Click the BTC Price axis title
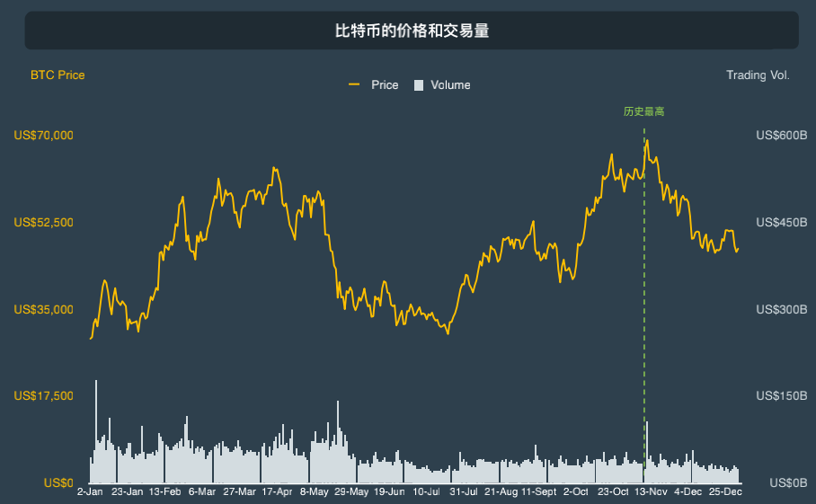The width and height of the screenshot is (816, 504). pyautogui.click(x=58, y=75)
